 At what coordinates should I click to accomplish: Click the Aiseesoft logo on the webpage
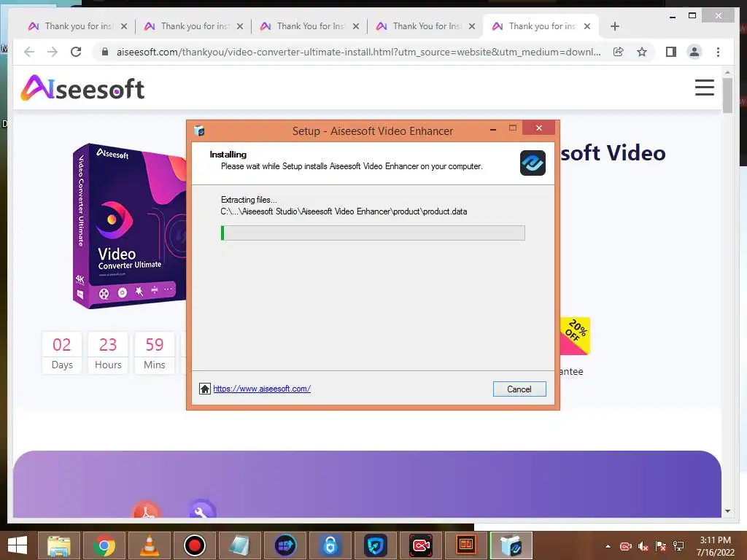(x=82, y=88)
